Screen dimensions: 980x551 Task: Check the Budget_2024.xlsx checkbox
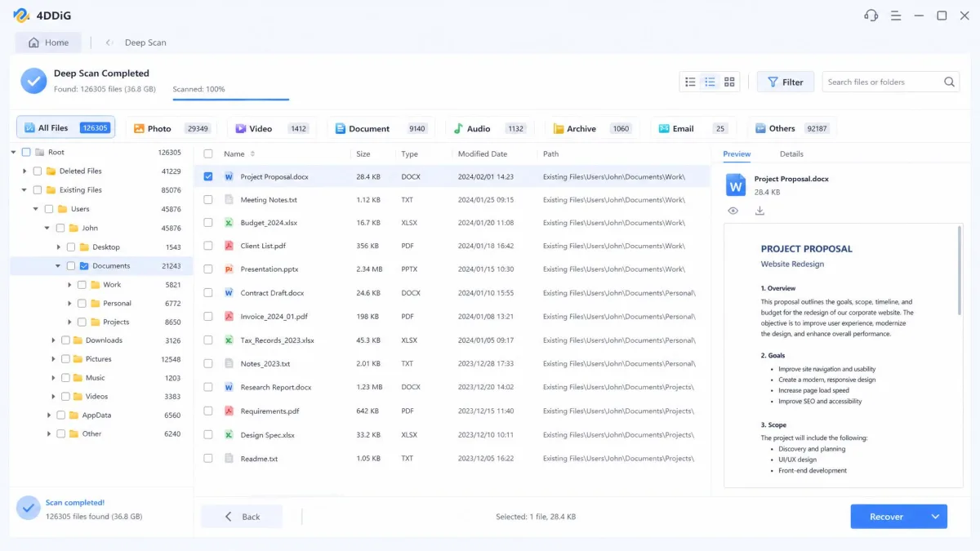tap(208, 222)
